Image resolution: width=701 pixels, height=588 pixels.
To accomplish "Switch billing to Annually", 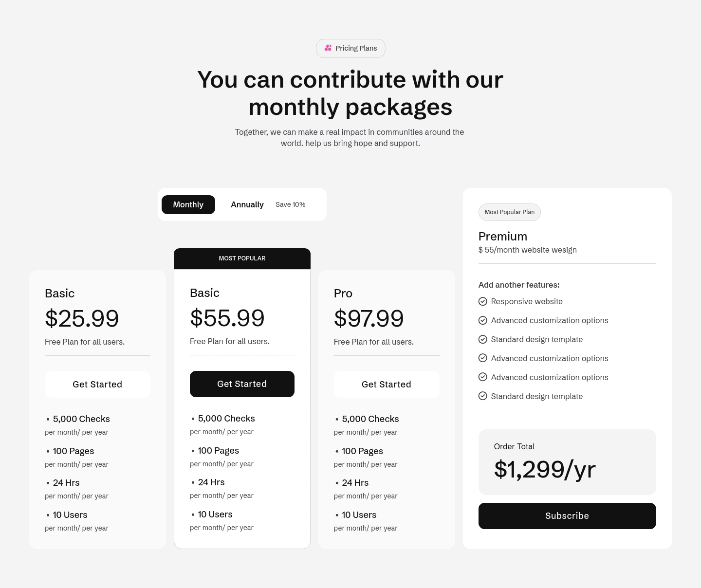I will tap(247, 204).
